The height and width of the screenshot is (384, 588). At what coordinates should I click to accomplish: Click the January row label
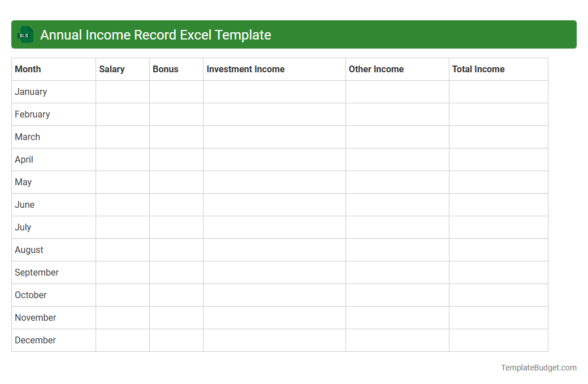pyautogui.click(x=31, y=91)
